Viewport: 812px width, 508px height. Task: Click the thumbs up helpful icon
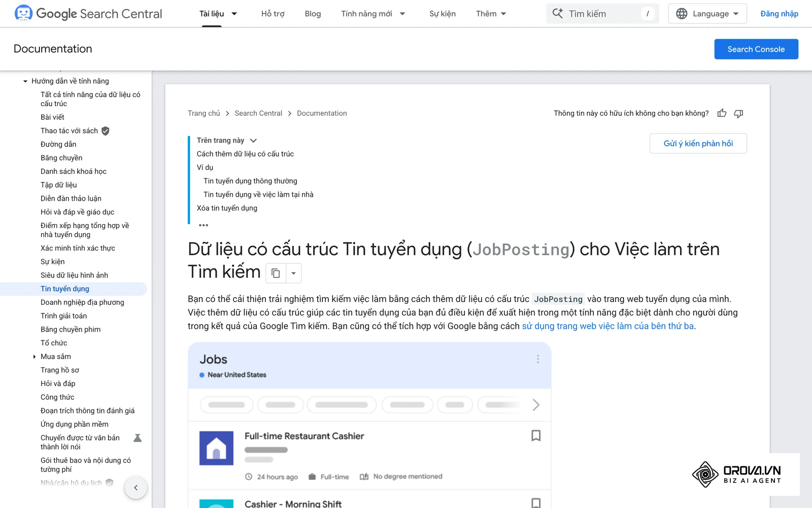pos(722,113)
